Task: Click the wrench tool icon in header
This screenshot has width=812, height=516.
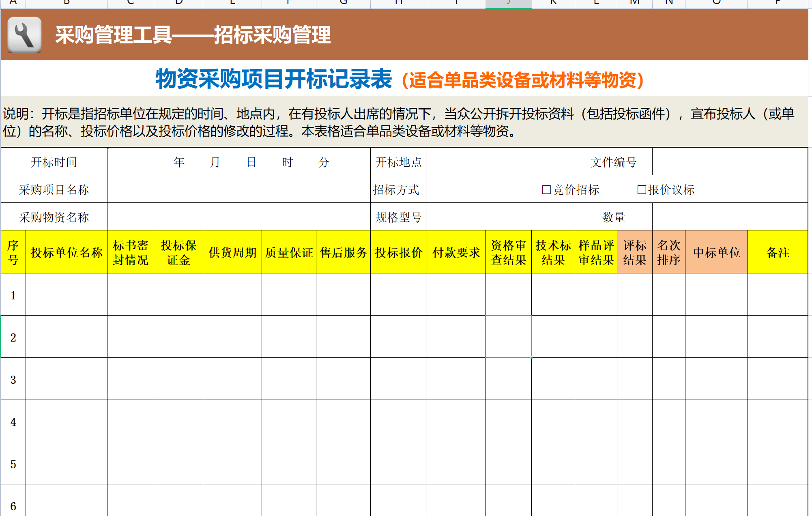Action: pyautogui.click(x=24, y=35)
